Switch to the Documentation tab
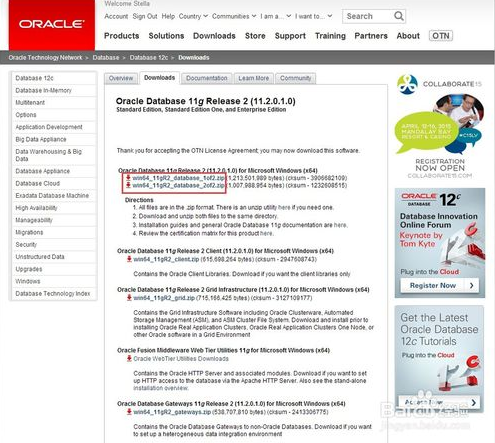Screen dimensions: 495x443 click(207, 78)
